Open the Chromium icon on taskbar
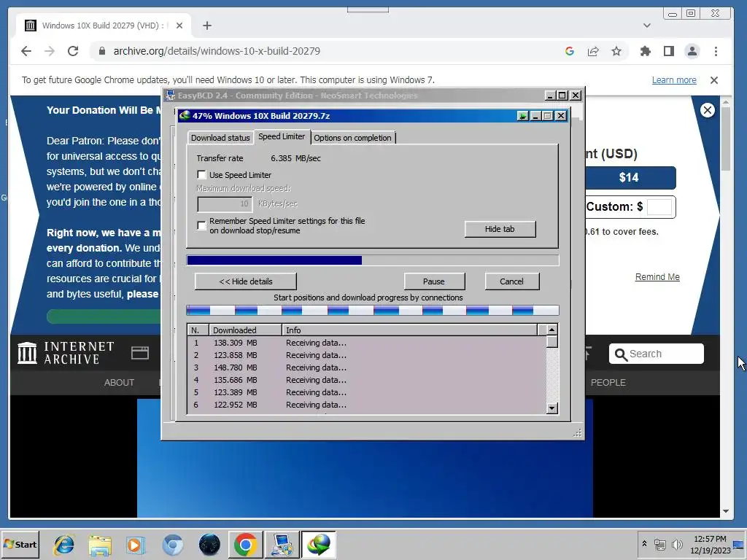747x560 pixels. coord(172,544)
